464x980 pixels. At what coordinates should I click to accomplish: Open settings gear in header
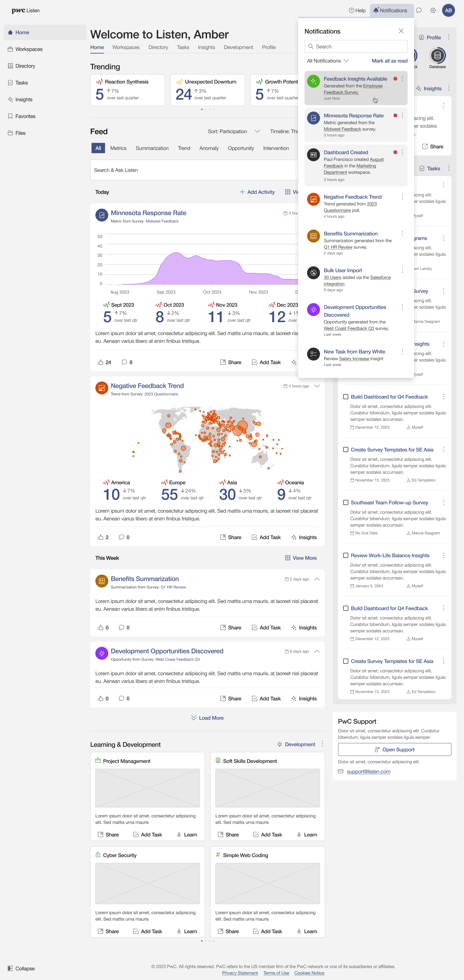point(433,11)
